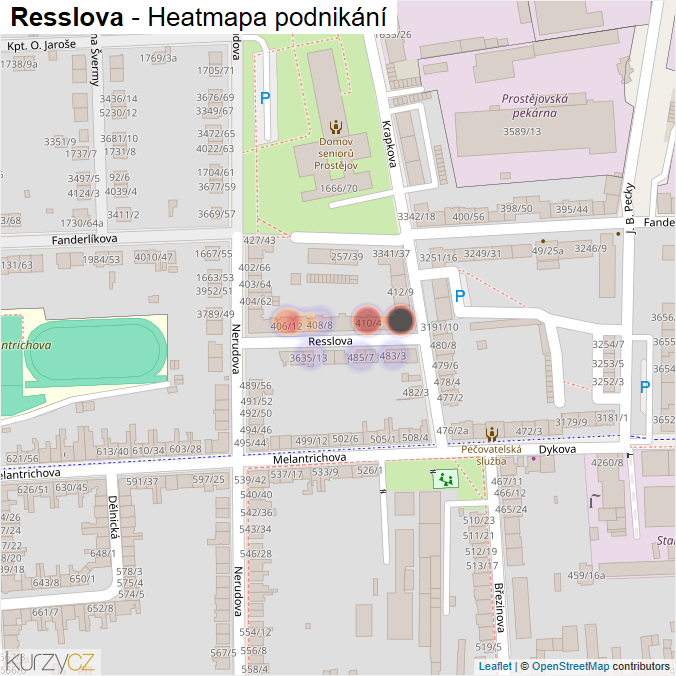Click the red heatmap spot on 410/4

pos(367,320)
